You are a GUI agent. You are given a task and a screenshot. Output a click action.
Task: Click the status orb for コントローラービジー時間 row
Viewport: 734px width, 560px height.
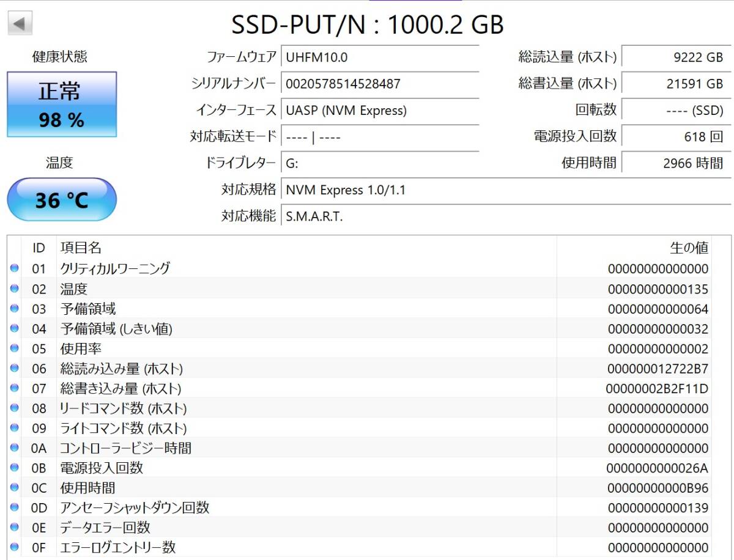tap(15, 448)
